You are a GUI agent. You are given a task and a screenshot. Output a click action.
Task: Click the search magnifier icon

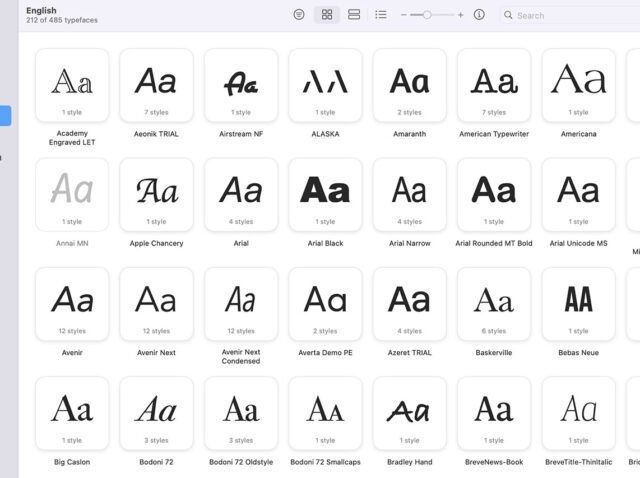click(x=509, y=15)
